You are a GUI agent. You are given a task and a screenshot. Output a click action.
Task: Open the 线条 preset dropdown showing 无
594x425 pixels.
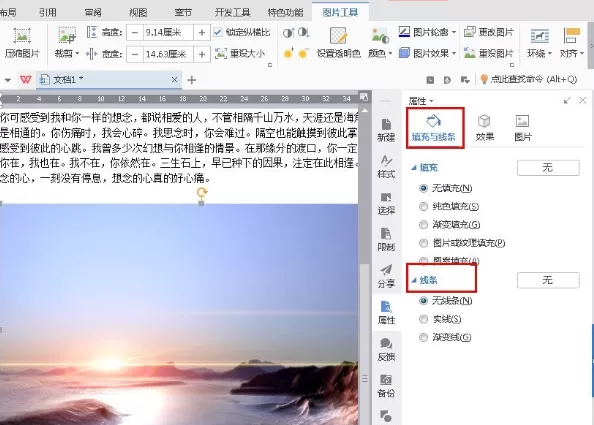548,280
